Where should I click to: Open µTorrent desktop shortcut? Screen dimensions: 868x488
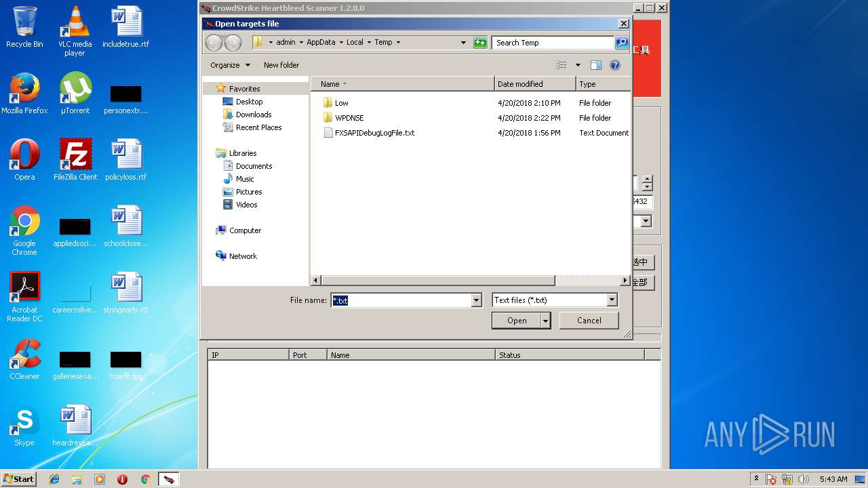coord(75,94)
